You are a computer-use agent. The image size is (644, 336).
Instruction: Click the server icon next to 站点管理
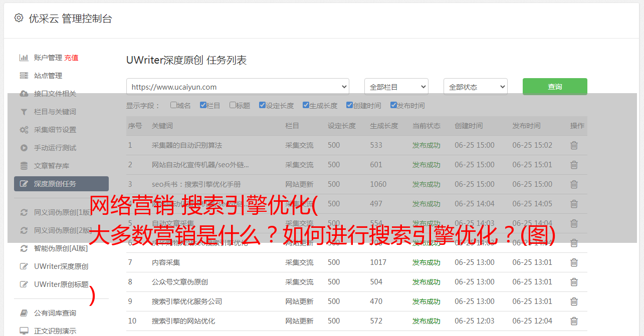tap(24, 76)
